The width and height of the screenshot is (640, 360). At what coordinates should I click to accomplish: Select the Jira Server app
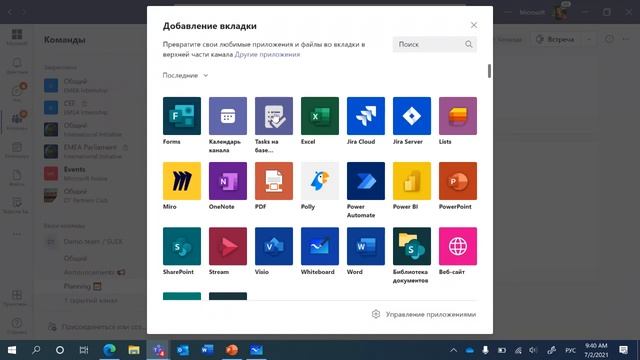pyautogui.click(x=412, y=116)
